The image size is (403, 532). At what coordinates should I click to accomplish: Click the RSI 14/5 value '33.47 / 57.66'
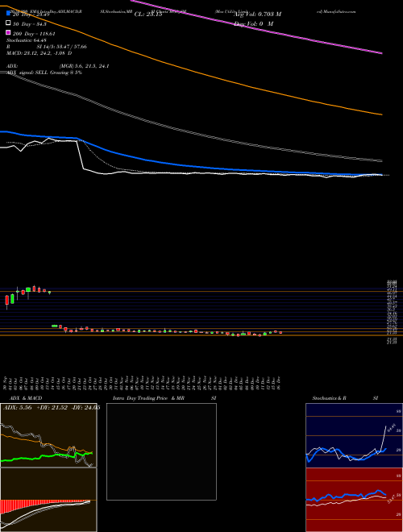71,47
